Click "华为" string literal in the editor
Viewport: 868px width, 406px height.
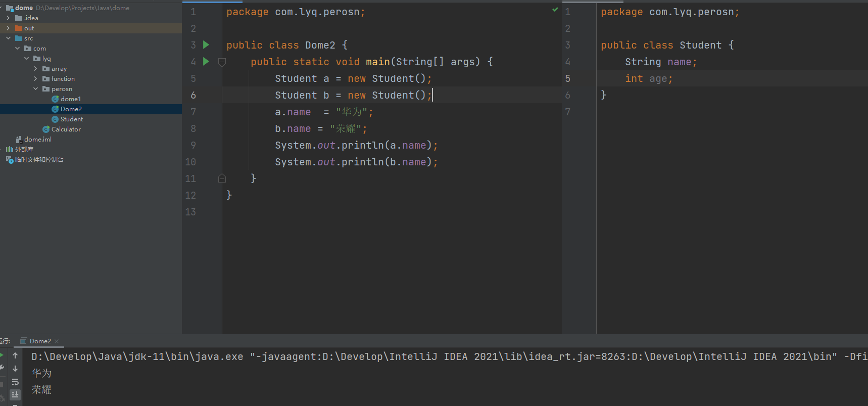(352, 112)
